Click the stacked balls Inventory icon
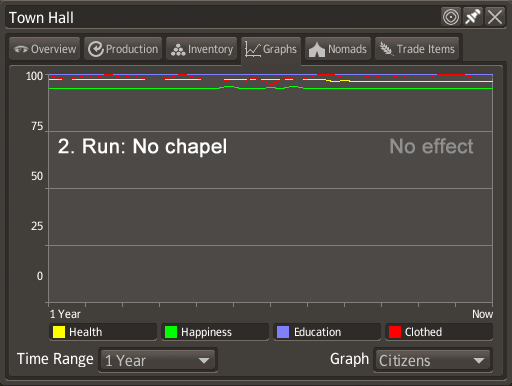The width and height of the screenshot is (512, 386). click(178, 50)
